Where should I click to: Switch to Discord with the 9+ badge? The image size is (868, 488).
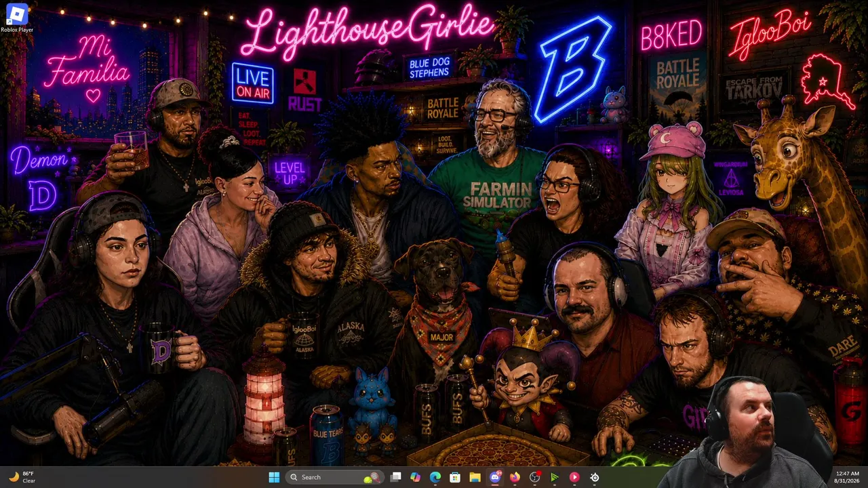495,477
